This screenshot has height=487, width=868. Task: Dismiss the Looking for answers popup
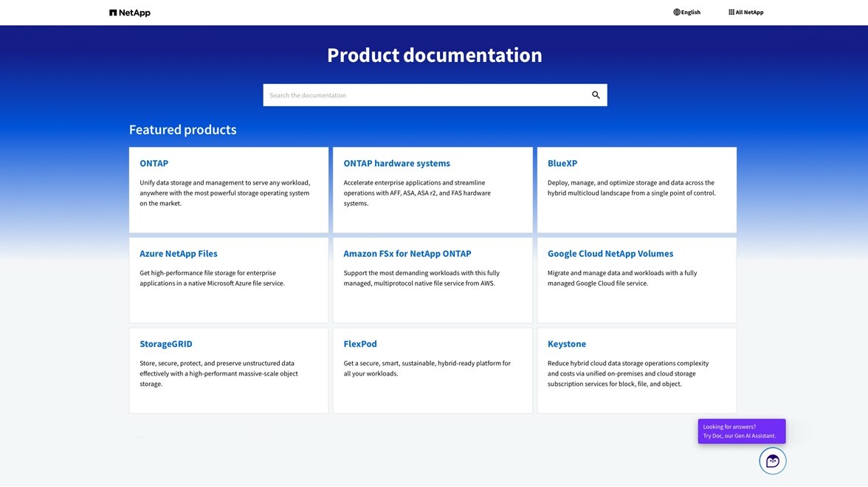[x=742, y=431]
